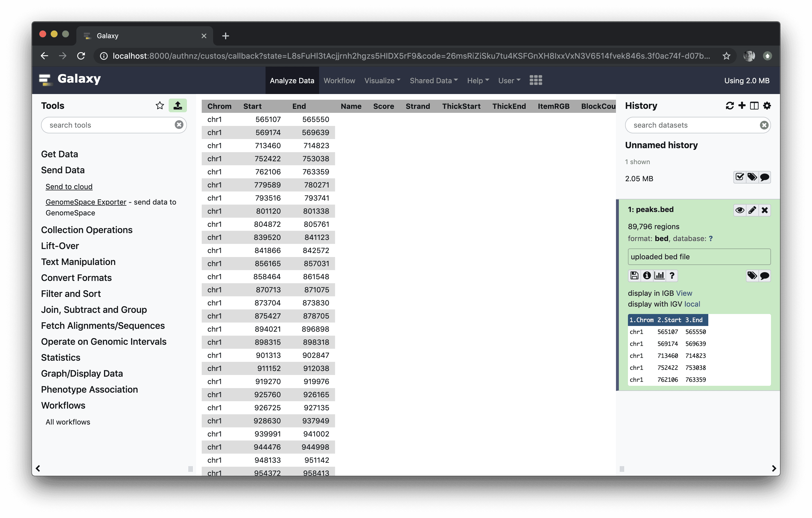Toggle dataset multi-select checkbox in history

tap(740, 177)
